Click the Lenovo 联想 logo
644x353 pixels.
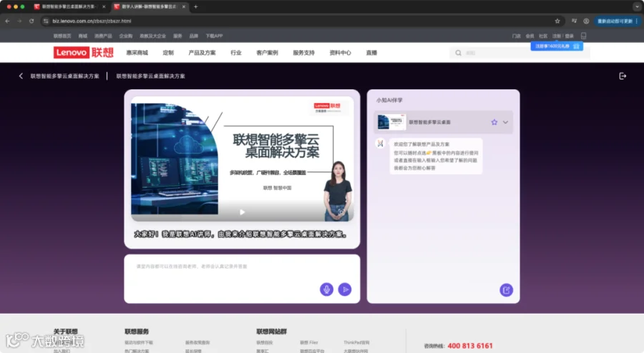coord(84,52)
